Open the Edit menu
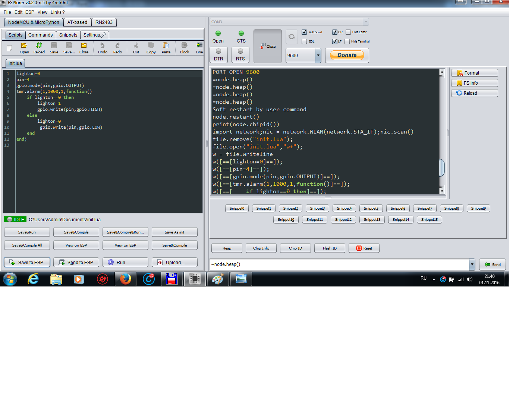 pos(18,12)
